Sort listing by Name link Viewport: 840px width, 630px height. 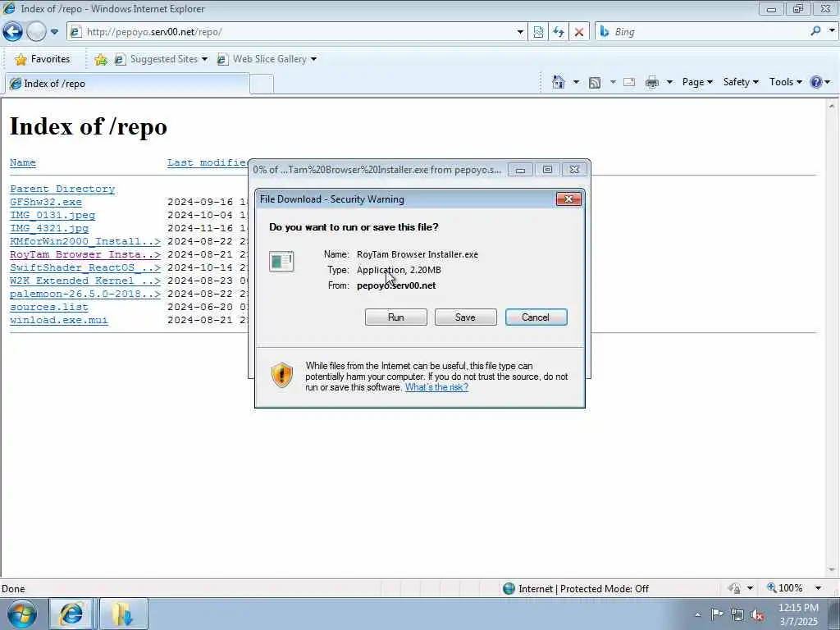coord(22,162)
